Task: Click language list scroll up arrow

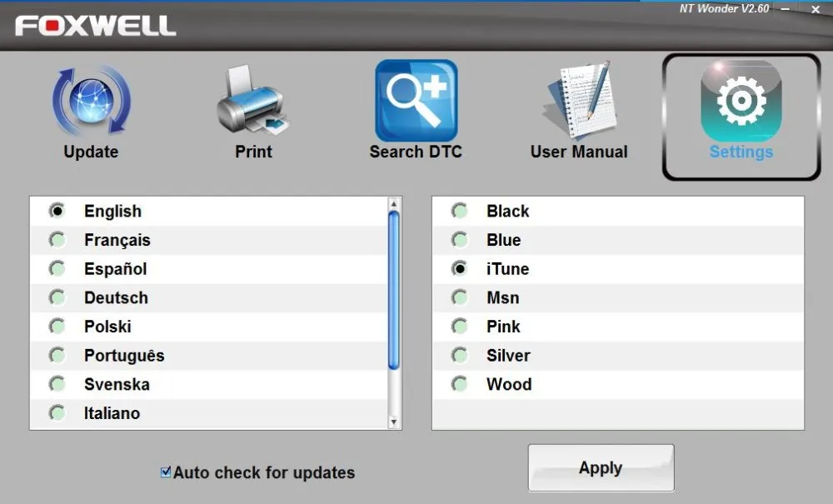Action: click(394, 204)
